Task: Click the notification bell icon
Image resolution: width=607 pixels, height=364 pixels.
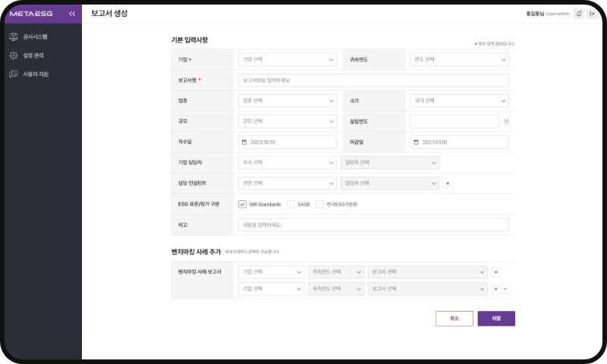Action: (579, 14)
